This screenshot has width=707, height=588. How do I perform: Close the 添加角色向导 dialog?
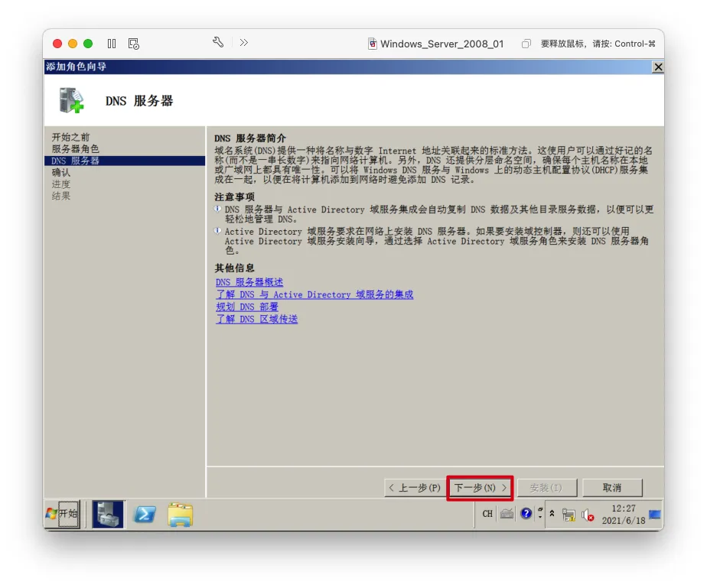658,67
